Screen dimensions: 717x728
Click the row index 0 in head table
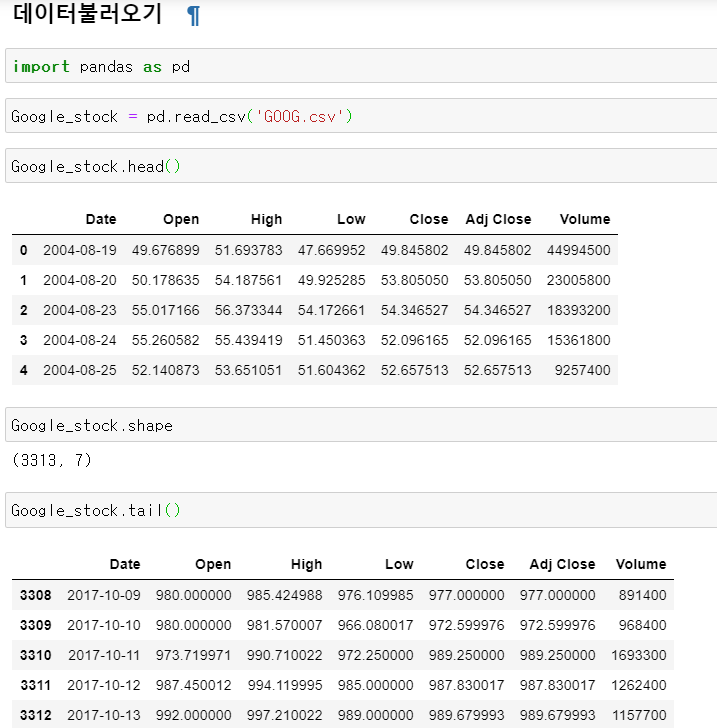click(x=24, y=250)
